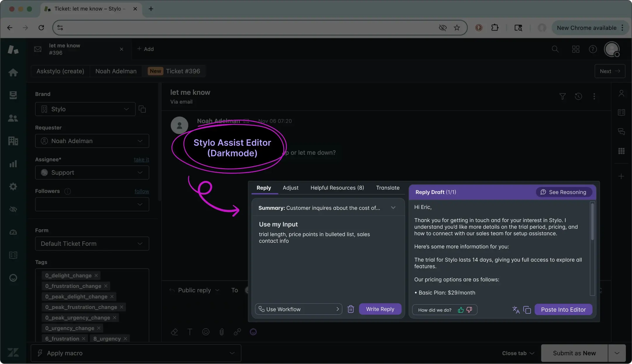Screen dimensions: 632x364
Task: Open the Followers dropdown field
Action: point(92,204)
